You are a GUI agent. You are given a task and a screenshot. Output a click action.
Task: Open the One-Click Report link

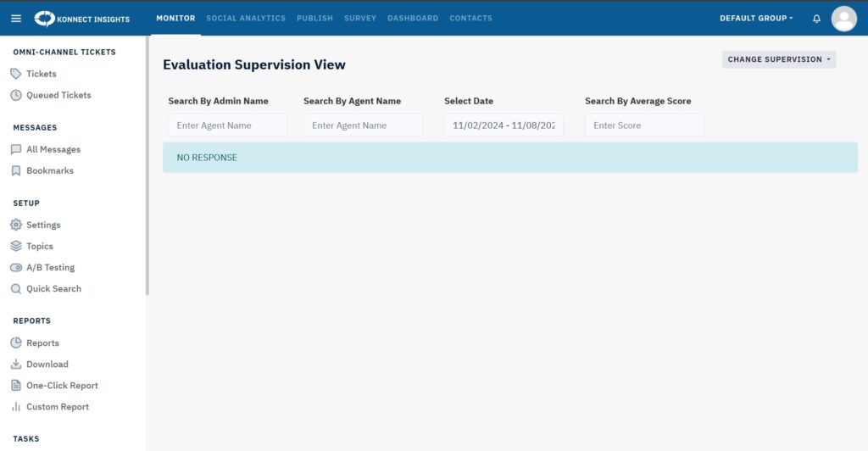coord(62,385)
